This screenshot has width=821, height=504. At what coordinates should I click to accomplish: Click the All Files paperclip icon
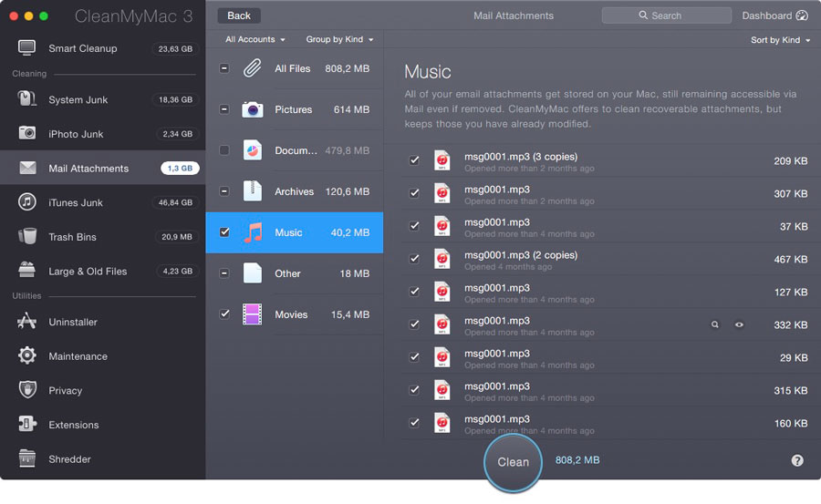[x=253, y=68]
